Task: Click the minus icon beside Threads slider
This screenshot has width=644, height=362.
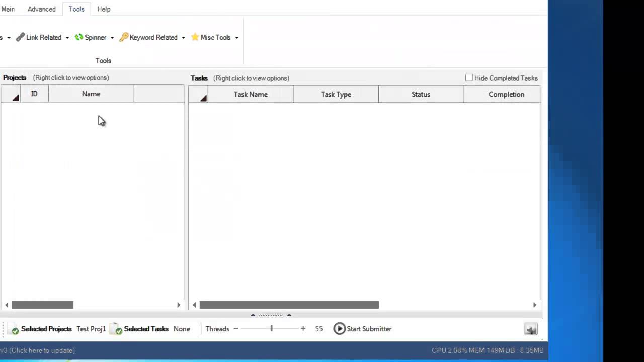Action: tap(236, 329)
